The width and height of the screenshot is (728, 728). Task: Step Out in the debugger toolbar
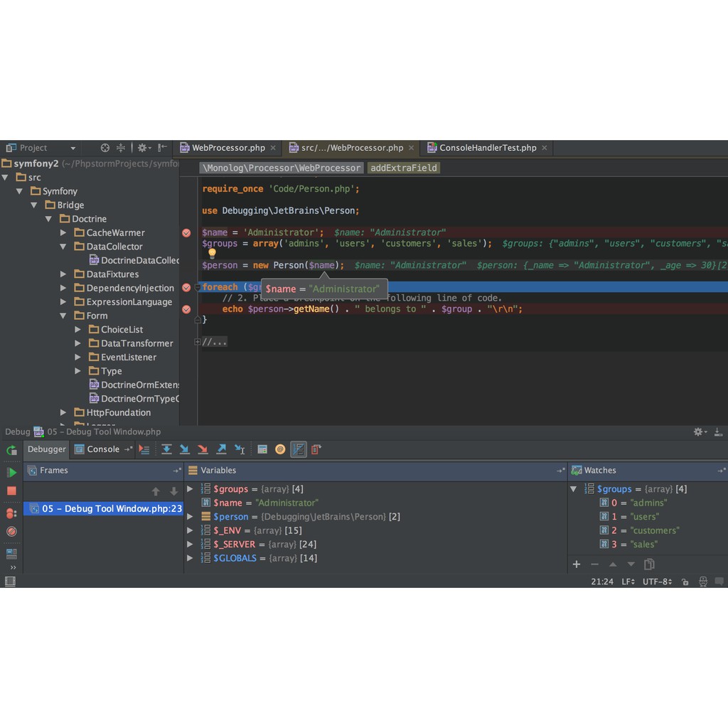click(221, 449)
